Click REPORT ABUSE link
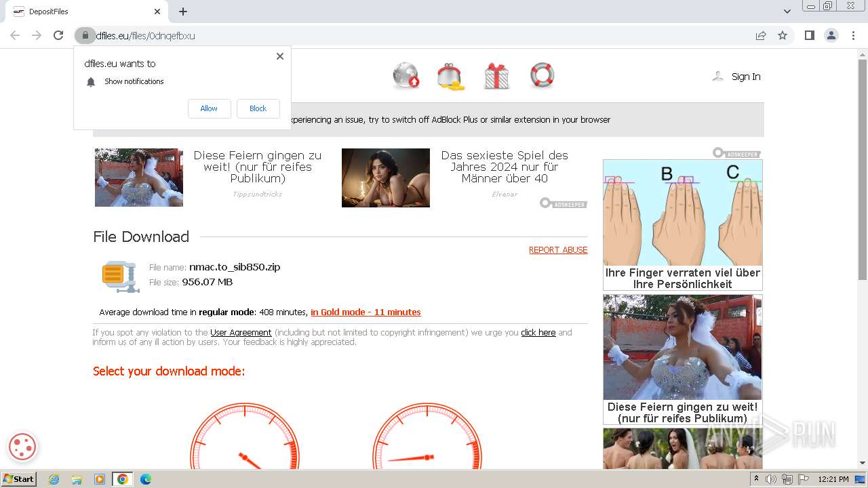The image size is (868, 488). (558, 250)
